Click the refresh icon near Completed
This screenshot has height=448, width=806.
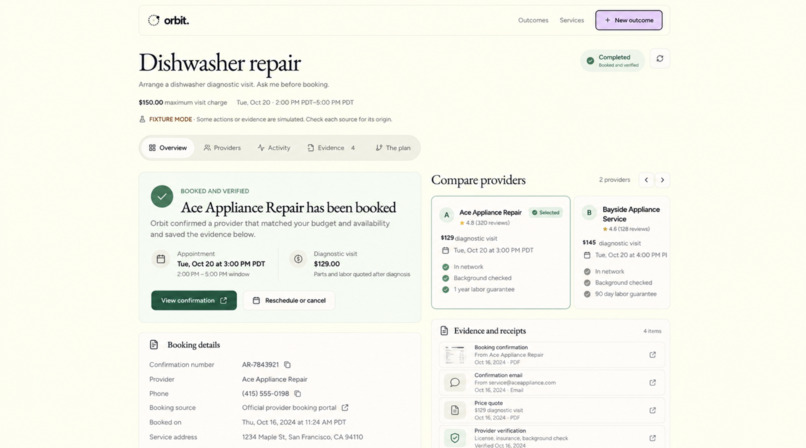coord(660,59)
